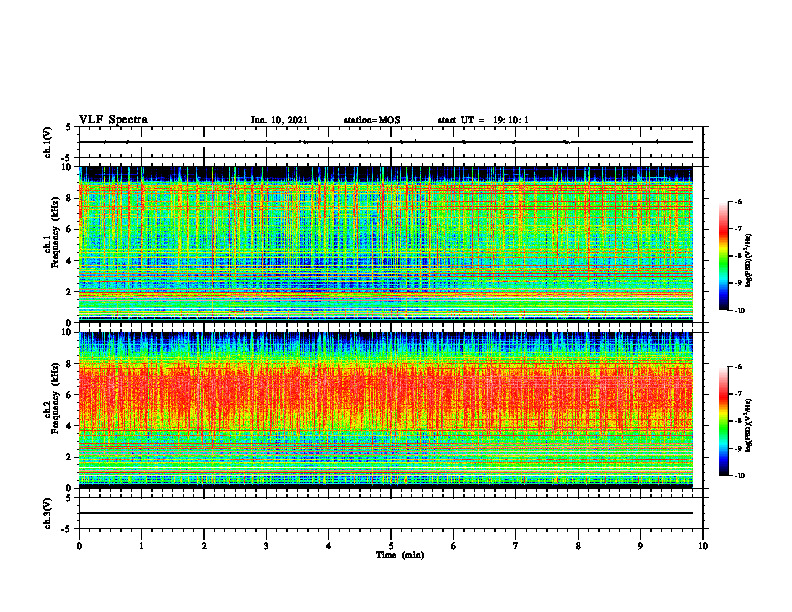Click the "-10" label on ch.2 color bar

click(740, 476)
